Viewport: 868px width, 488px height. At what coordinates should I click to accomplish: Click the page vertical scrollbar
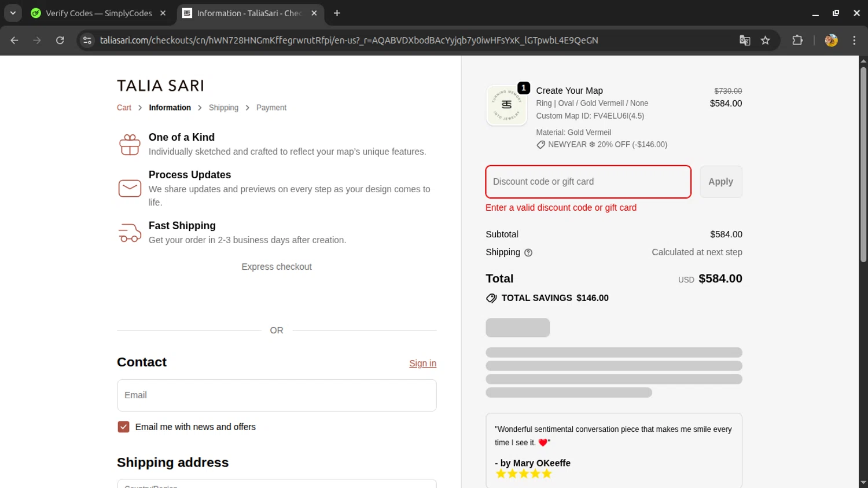[x=863, y=165]
